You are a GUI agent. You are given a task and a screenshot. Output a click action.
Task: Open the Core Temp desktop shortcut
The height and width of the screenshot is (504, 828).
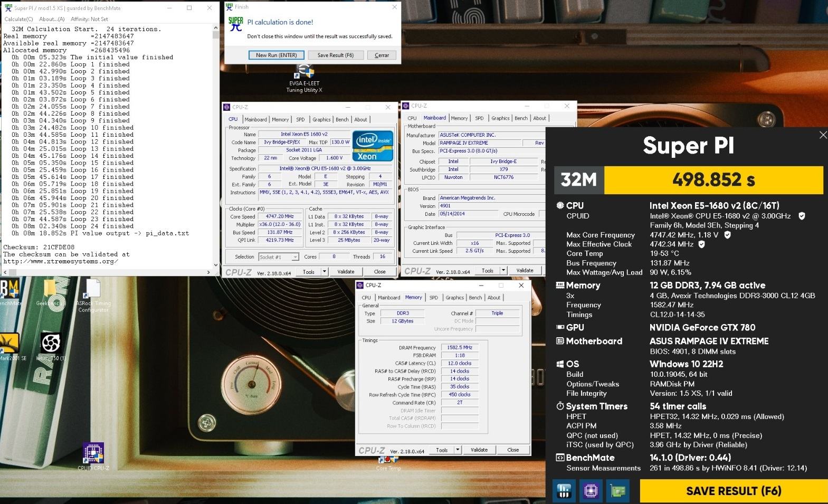(388, 463)
